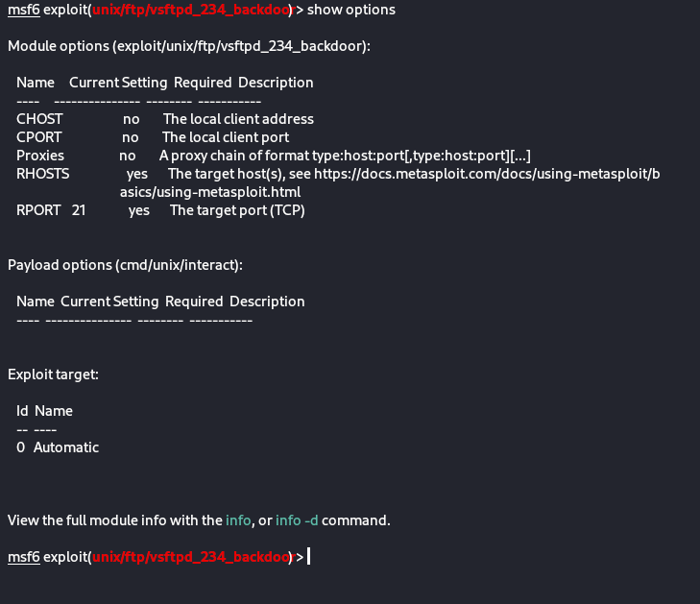This screenshot has height=604, width=700.
Task: Place cursor at the empty msf6 prompt
Action: click(309, 557)
